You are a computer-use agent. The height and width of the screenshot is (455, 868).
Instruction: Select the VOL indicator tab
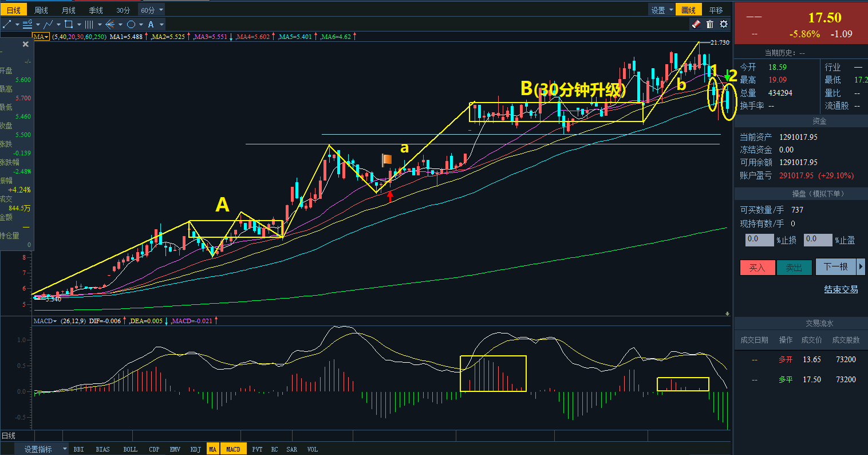[x=312, y=449]
